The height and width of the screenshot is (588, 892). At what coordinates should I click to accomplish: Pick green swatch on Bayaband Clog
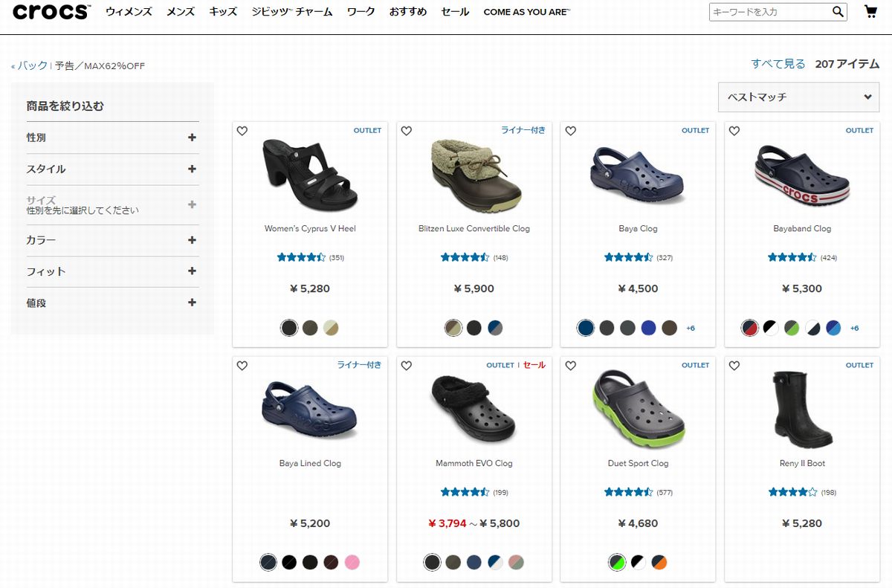point(792,328)
